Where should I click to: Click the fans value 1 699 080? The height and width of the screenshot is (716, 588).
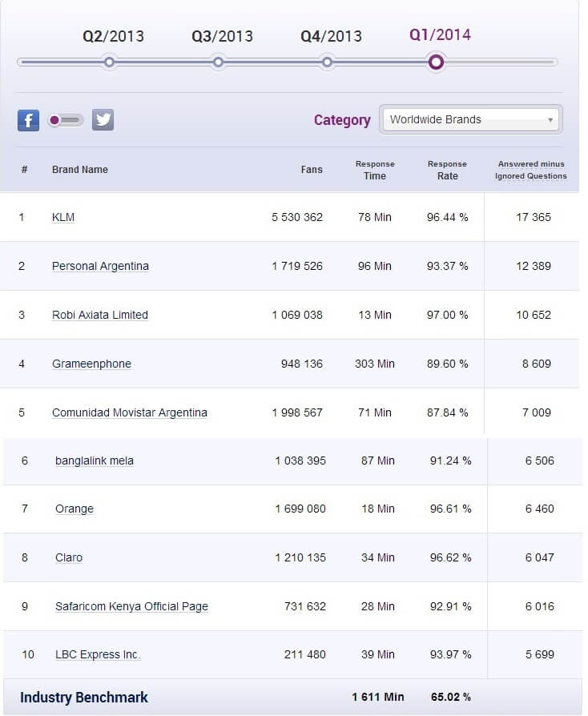(300, 509)
